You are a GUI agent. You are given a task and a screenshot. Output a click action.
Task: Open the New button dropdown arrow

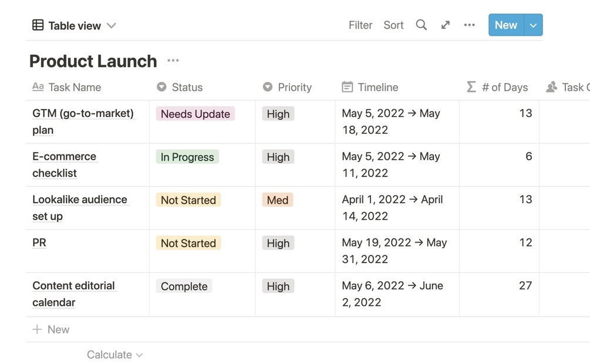coord(533,25)
